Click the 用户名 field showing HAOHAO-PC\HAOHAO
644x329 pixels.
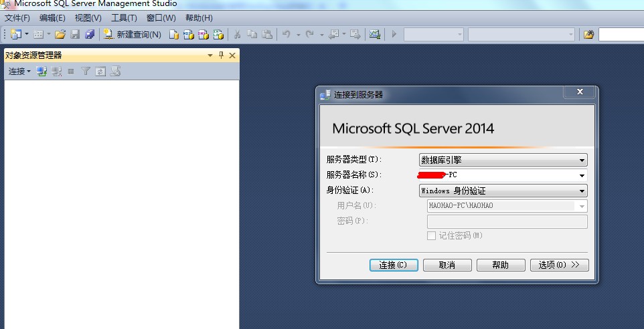(x=507, y=205)
